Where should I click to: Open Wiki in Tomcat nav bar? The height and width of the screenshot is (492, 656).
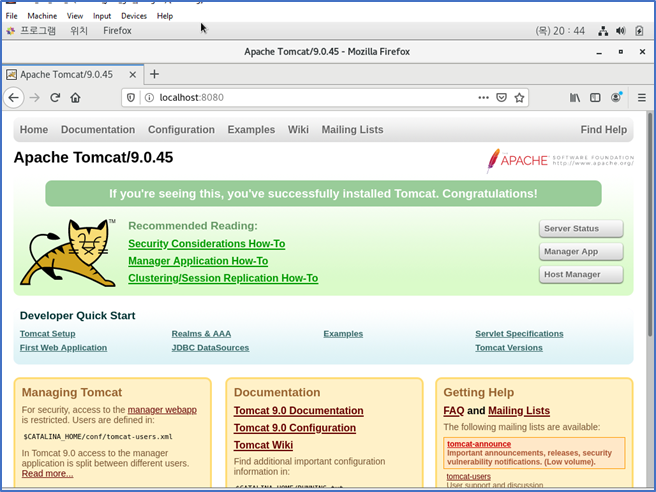(x=298, y=130)
